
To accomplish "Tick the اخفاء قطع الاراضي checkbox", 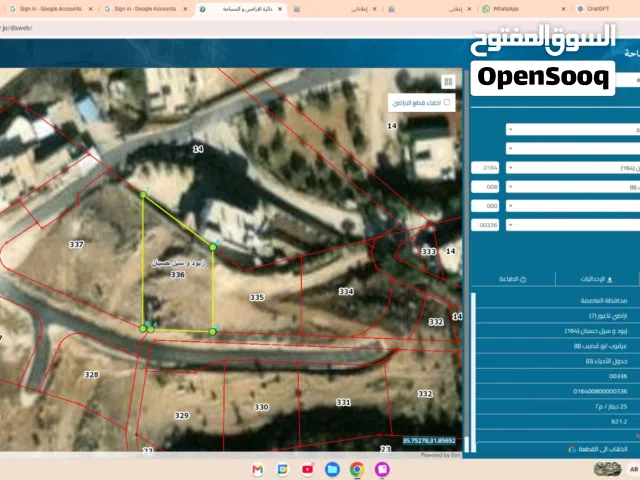I will (x=447, y=102).
